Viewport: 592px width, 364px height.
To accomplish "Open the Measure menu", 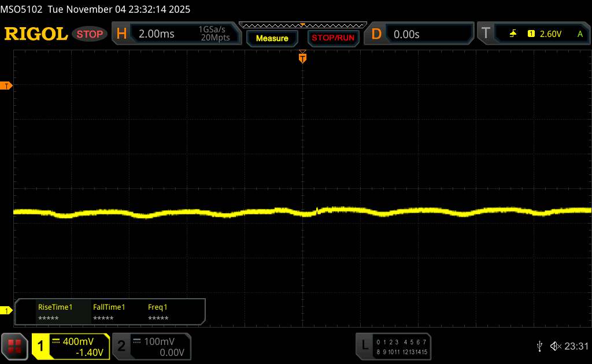I will [272, 38].
